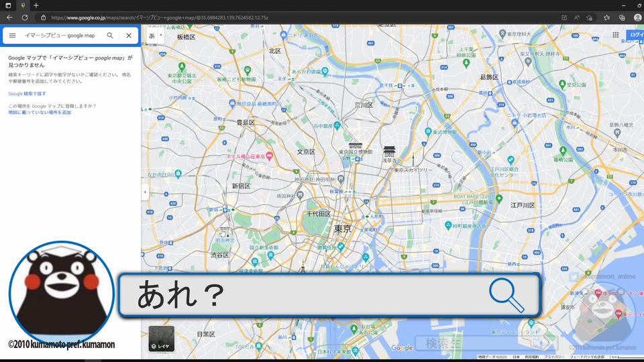The width and height of the screenshot is (644, 362).
Task: Add page to favorites star-plus icon
Action: [x=590, y=17]
